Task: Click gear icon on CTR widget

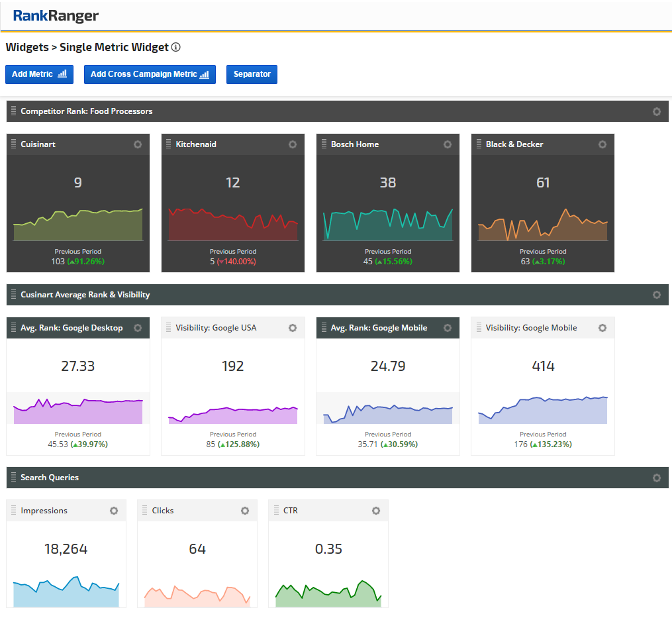Action: (376, 511)
